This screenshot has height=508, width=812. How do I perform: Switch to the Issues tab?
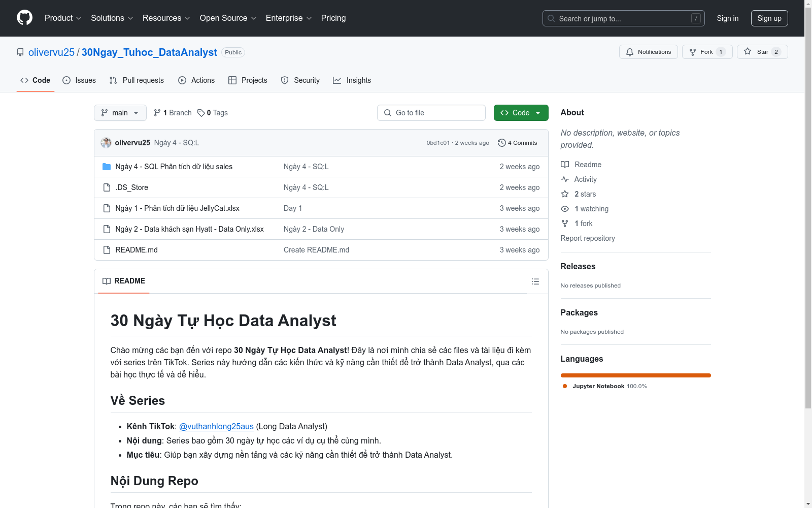point(79,80)
